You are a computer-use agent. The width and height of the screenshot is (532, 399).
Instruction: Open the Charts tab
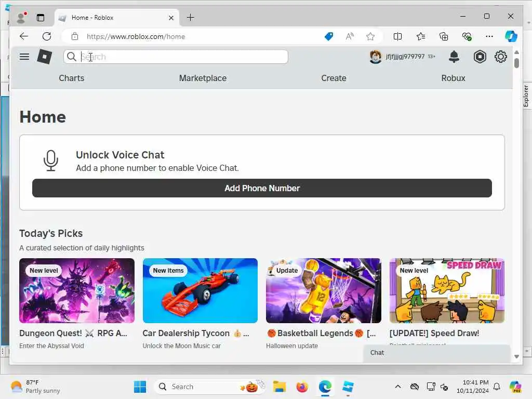point(71,78)
